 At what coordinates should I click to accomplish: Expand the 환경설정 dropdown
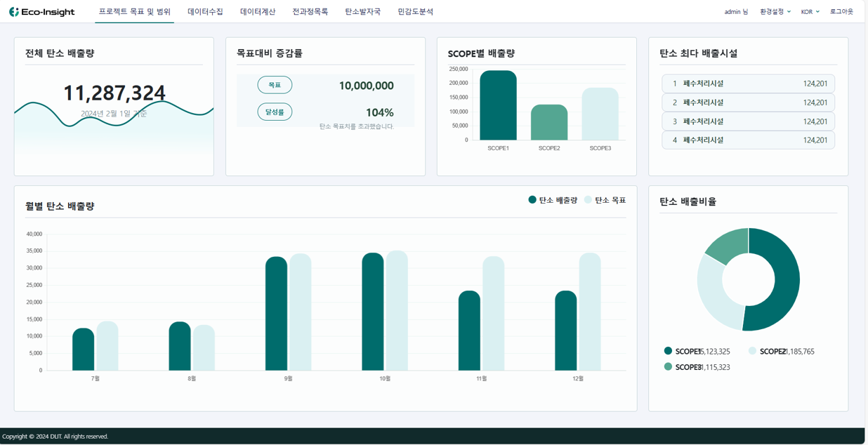point(775,12)
